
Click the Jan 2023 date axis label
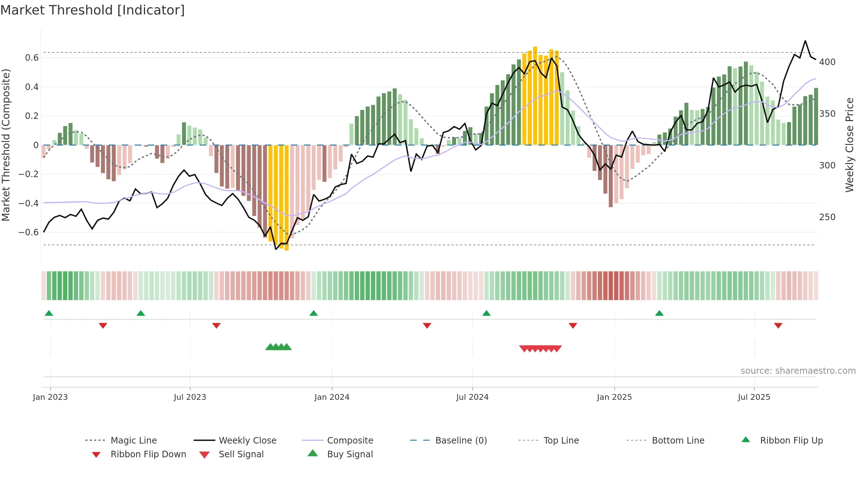pos(50,397)
